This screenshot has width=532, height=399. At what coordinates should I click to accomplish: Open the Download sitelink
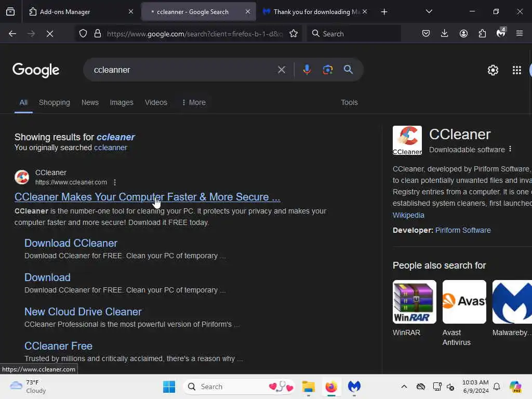pyautogui.click(x=47, y=277)
